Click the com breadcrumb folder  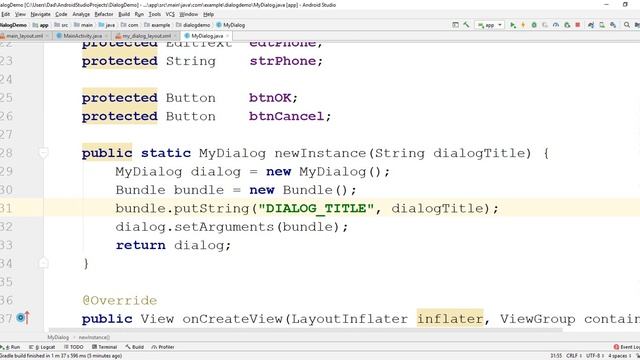point(130,25)
